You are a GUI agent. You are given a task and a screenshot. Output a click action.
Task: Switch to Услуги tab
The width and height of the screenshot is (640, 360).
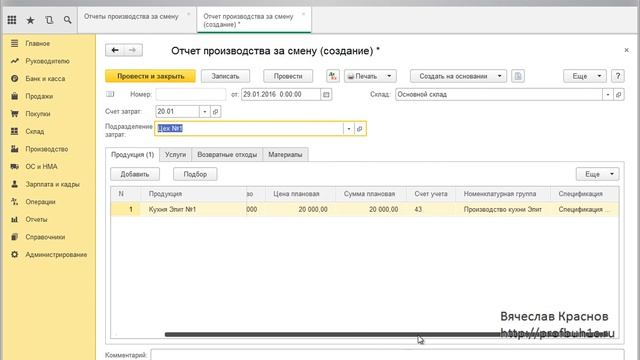(x=176, y=155)
